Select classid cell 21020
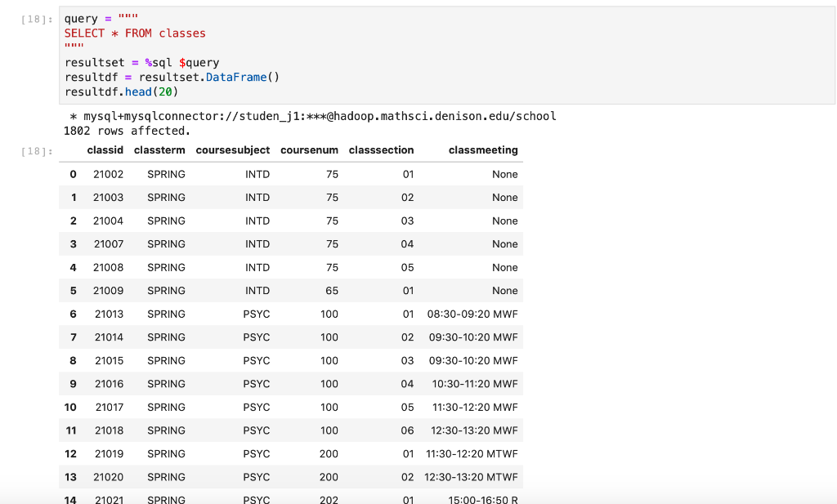 click(x=109, y=477)
